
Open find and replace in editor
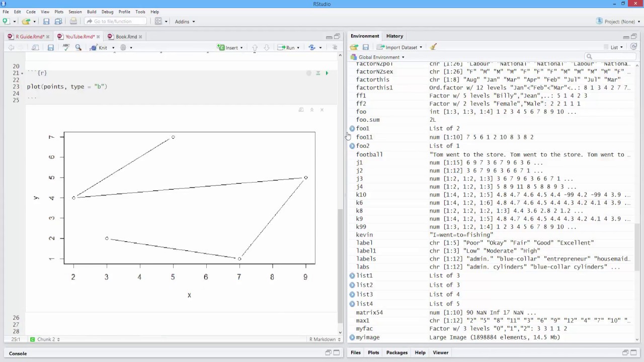78,47
